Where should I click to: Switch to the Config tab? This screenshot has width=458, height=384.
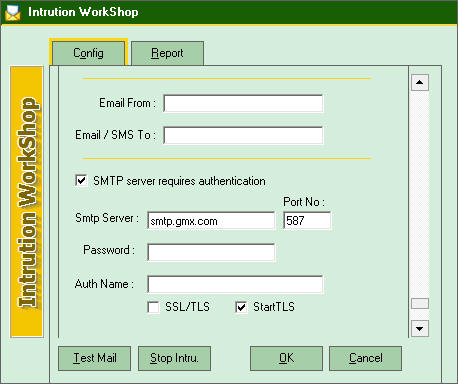coord(88,53)
